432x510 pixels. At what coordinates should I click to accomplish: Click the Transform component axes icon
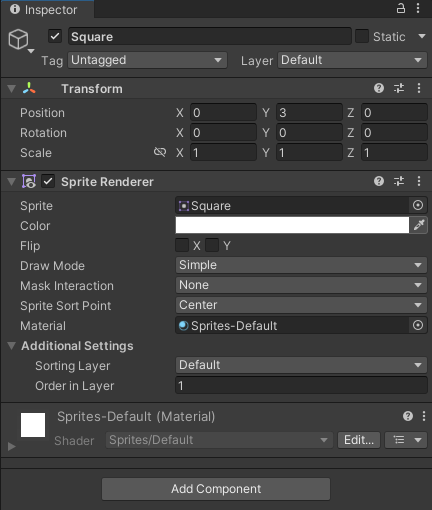pos(29,88)
